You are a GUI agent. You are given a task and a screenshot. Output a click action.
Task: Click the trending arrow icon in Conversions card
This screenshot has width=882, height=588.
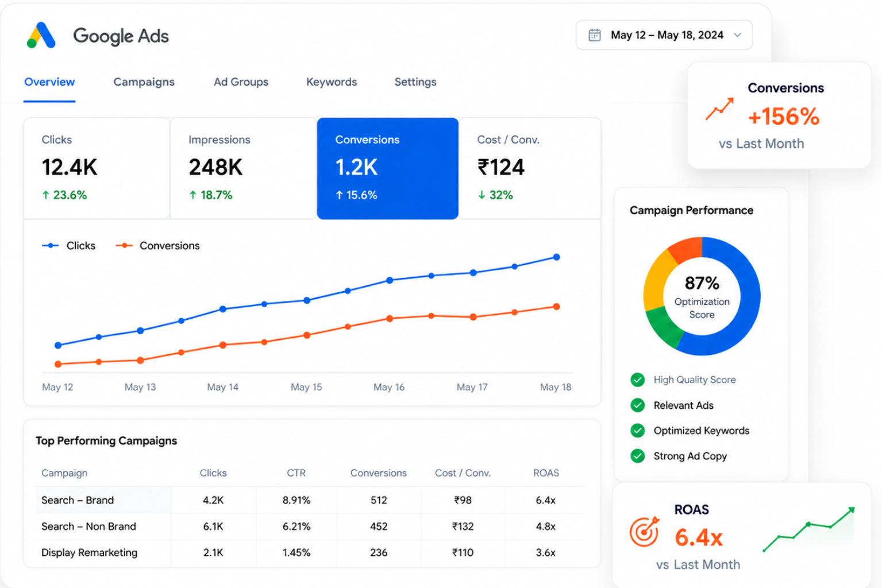click(719, 109)
